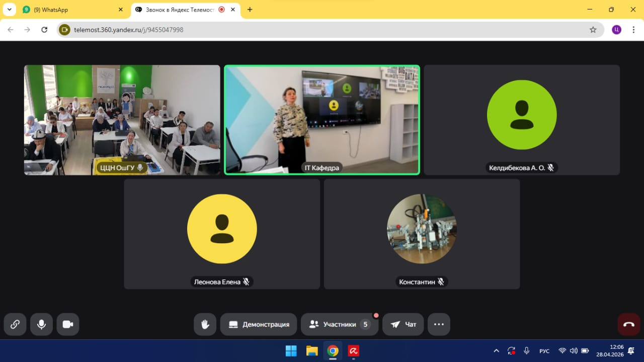Viewport: 644px width, 362px height.
Task: Mute the microphone in the call
Action: pos(41,324)
